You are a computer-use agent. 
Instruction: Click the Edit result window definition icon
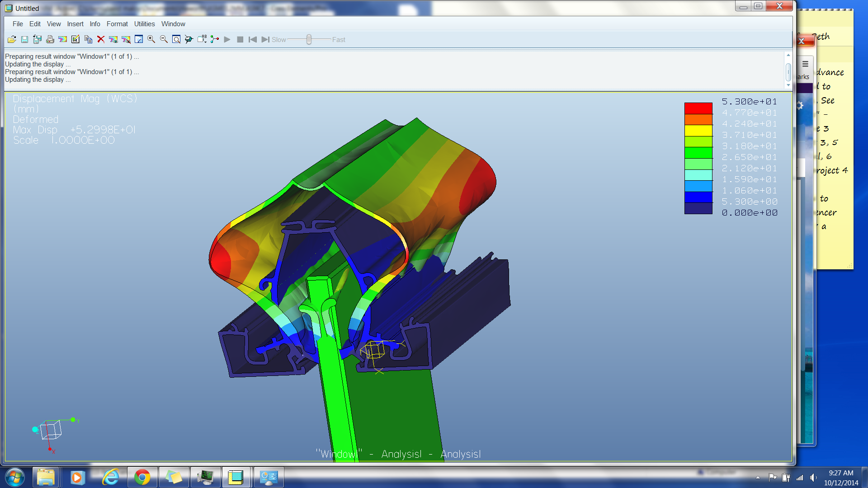pyautogui.click(x=75, y=40)
